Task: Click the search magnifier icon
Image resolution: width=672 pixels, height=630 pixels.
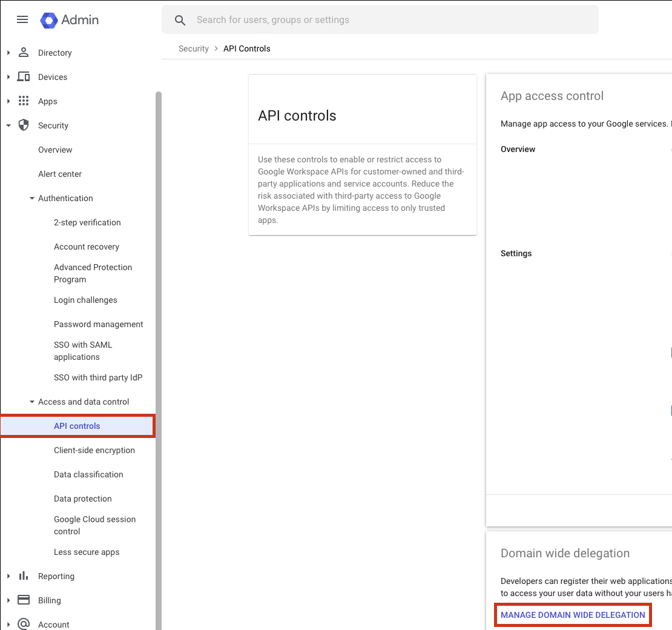Action: 180,20
